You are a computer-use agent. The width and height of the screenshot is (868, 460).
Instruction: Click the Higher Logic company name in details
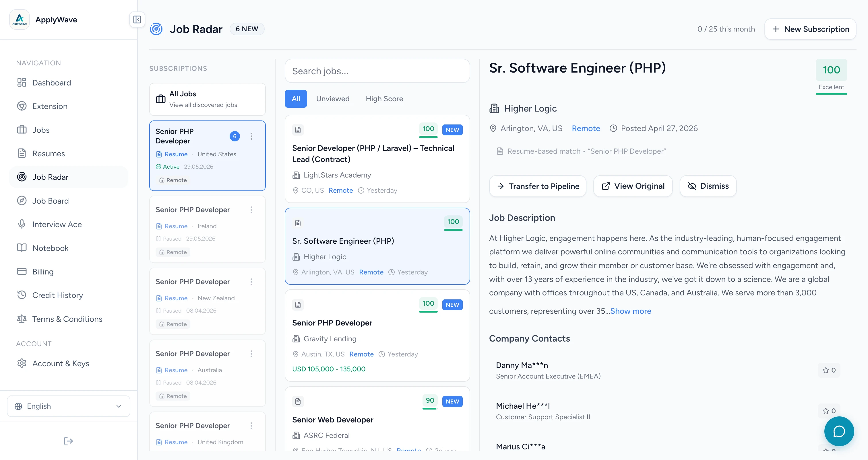[530, 108]
